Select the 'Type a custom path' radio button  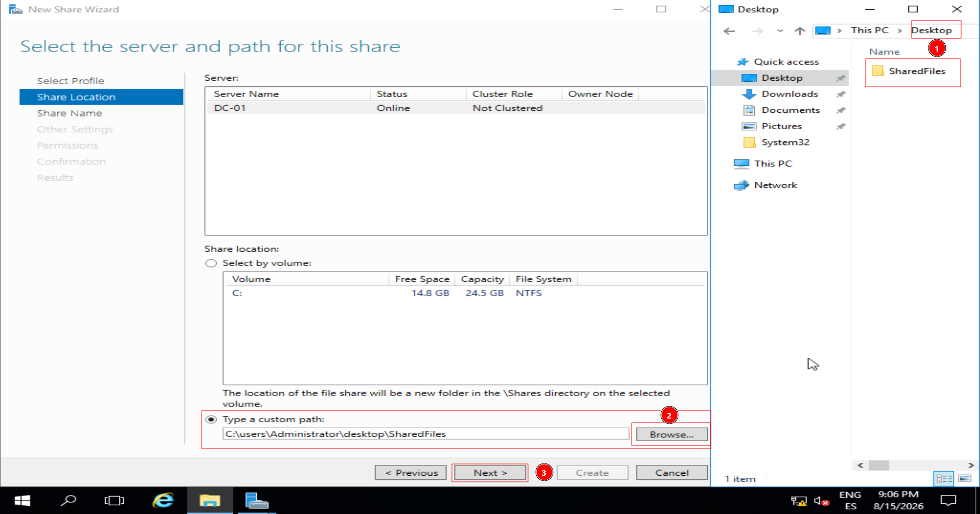coord(211,420)
